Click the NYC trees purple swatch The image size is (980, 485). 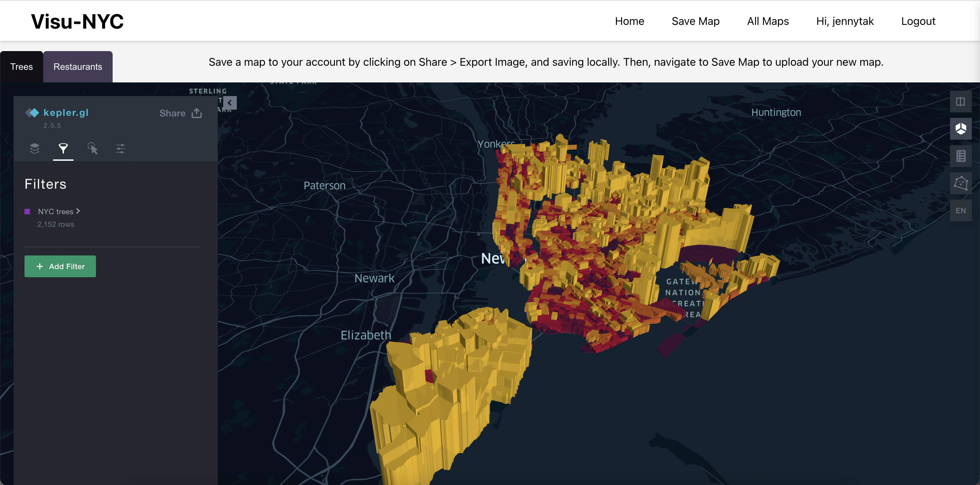pyautogui.click(x=27, y=212)
